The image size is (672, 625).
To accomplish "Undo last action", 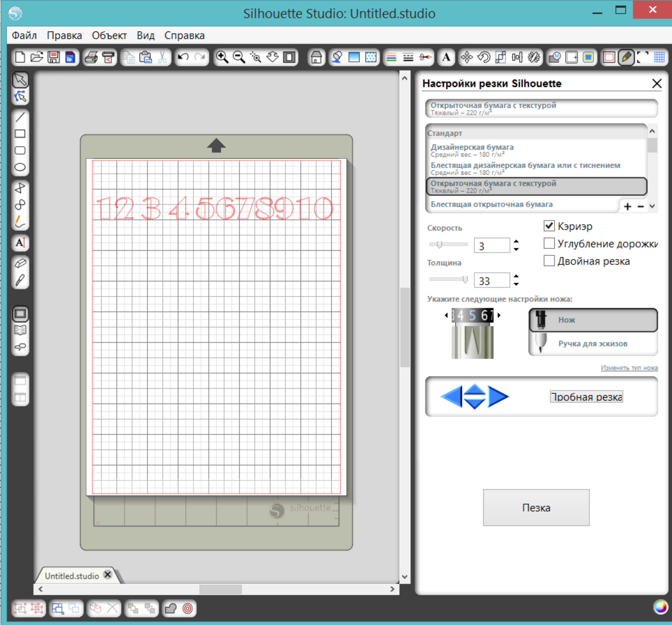I will click(x=183, y=57).
